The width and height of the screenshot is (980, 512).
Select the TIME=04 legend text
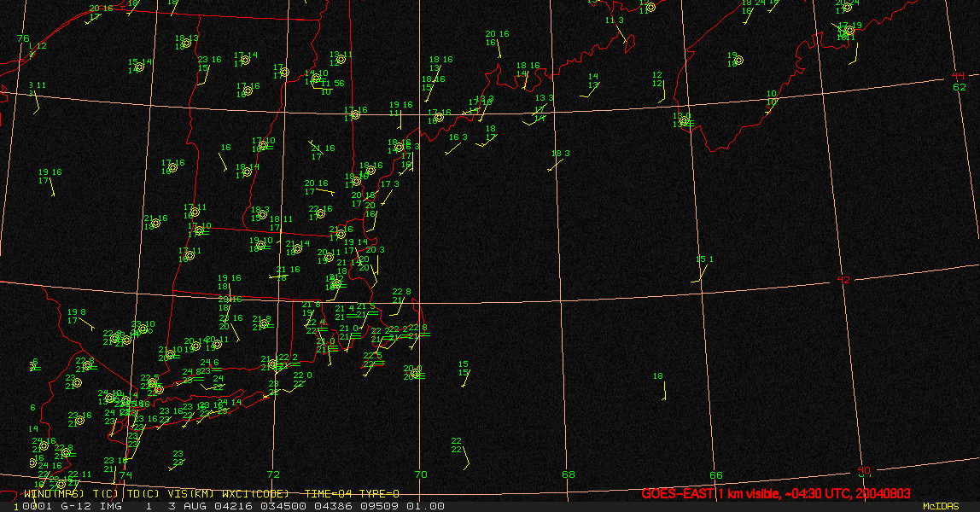click(x=326, y=494)
